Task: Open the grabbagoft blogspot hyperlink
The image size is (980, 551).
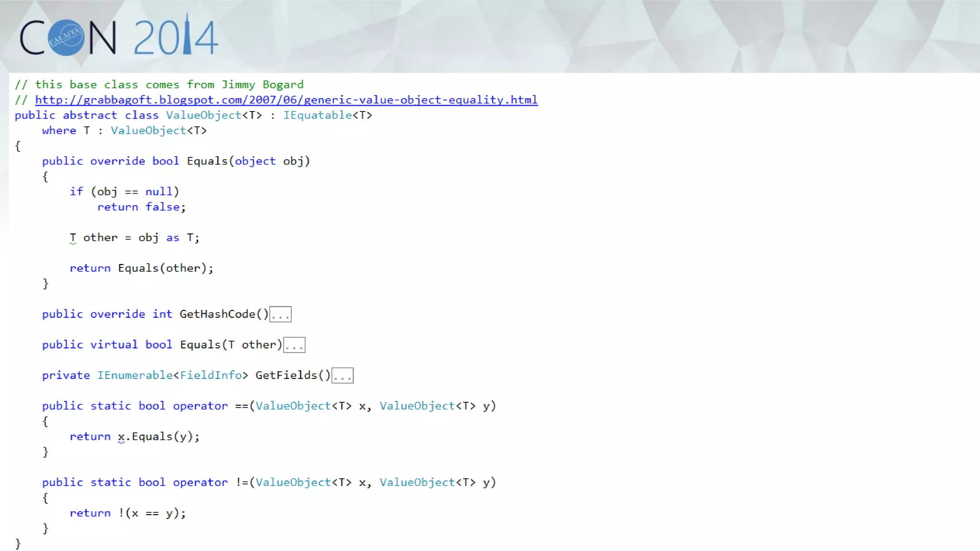Action: click(286, 100)
